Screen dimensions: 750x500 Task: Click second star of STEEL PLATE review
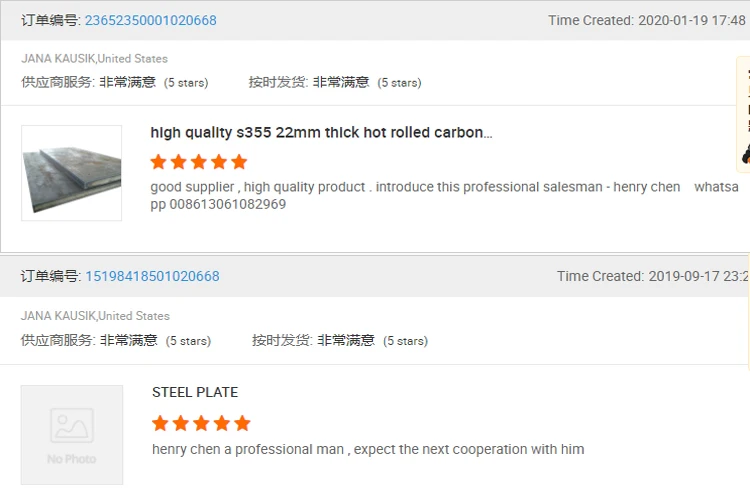coord(181,423)
